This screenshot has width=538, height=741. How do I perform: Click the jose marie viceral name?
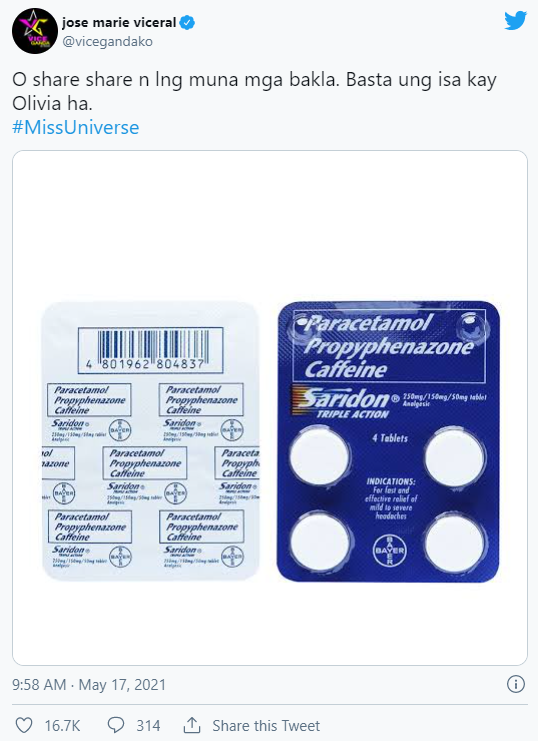[119, 22]
